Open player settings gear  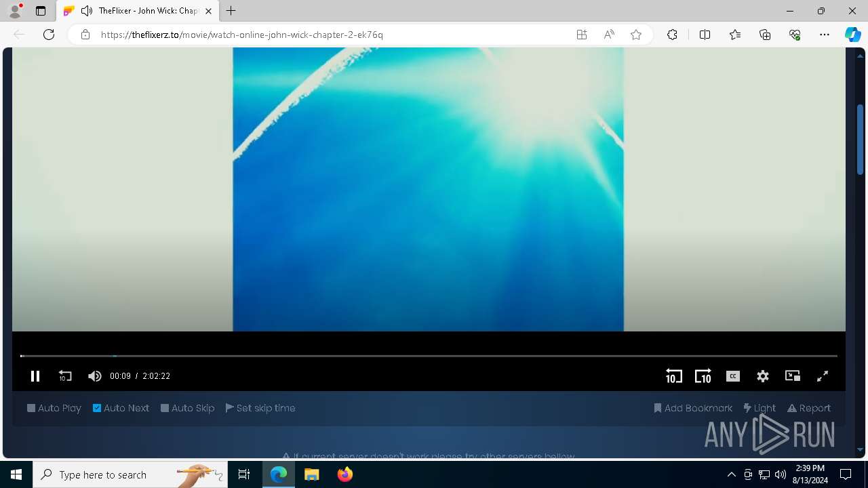click(x=763, y=376)
